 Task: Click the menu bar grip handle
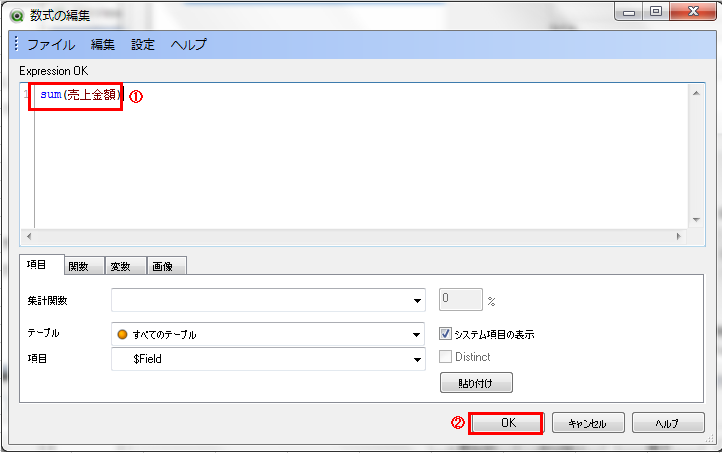pyautogui.click(x=16, y=44)
